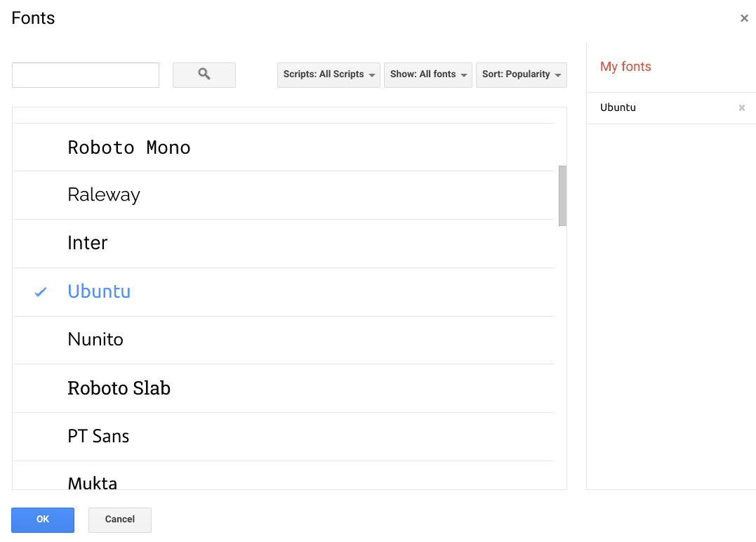756x542 pixels.
Task: Click the magnifier search button
Action: [204, 74]
